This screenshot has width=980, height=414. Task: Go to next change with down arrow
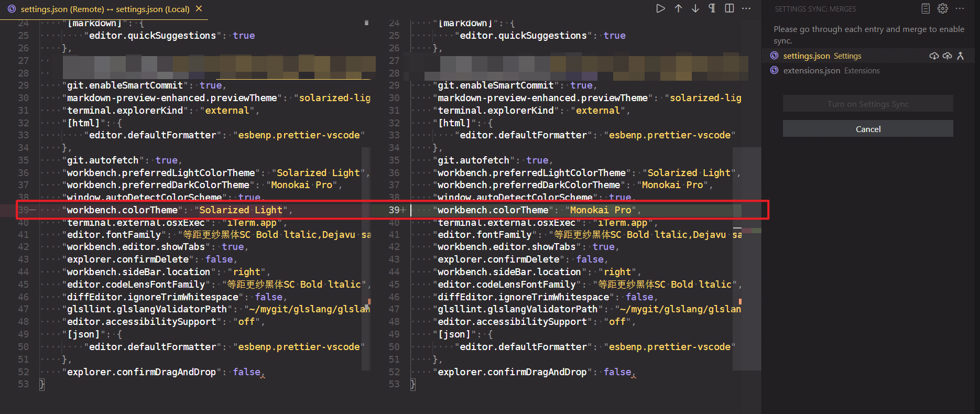(695, 8)
